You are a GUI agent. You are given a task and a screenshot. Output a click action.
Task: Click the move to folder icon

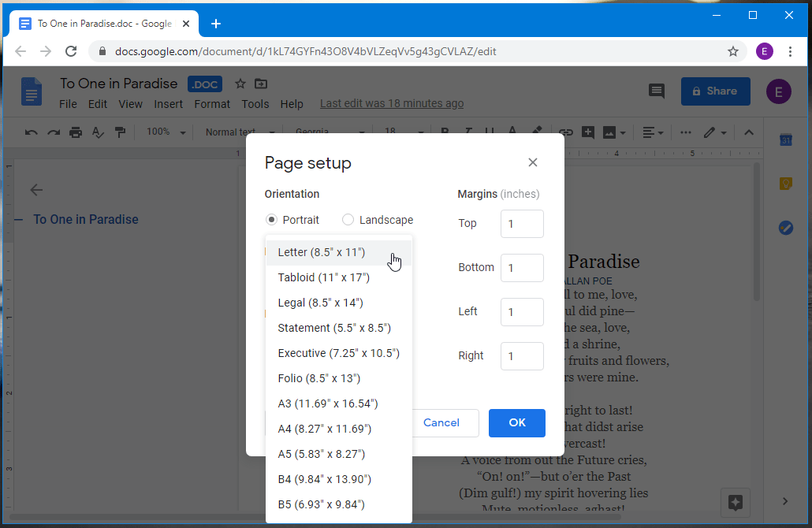(261, 84)
